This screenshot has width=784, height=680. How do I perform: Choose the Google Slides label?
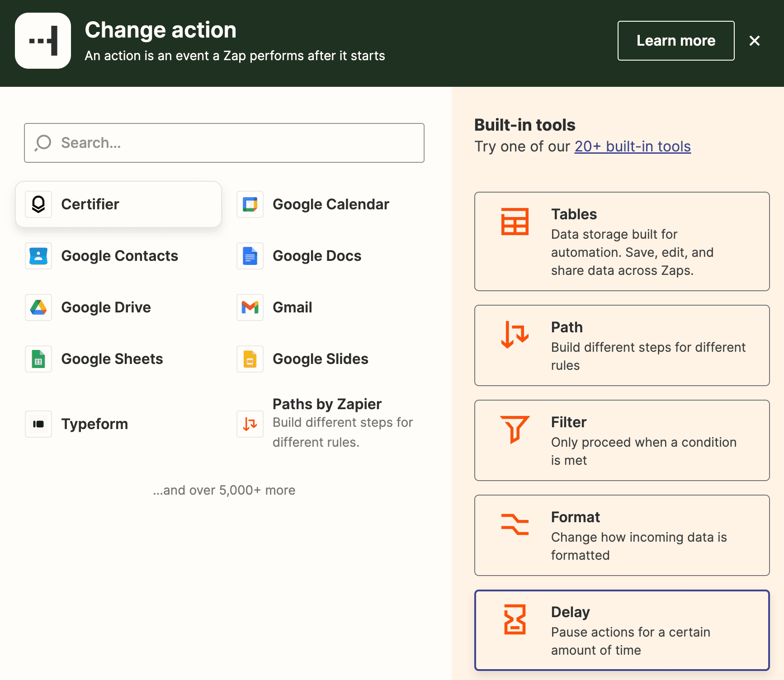[321, 359]
